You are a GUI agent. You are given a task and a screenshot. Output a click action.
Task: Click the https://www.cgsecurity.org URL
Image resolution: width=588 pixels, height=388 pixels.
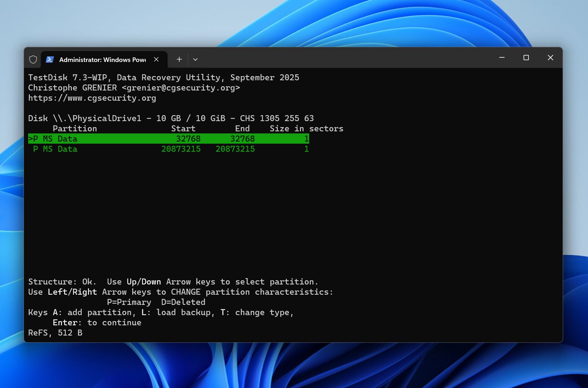92,98
